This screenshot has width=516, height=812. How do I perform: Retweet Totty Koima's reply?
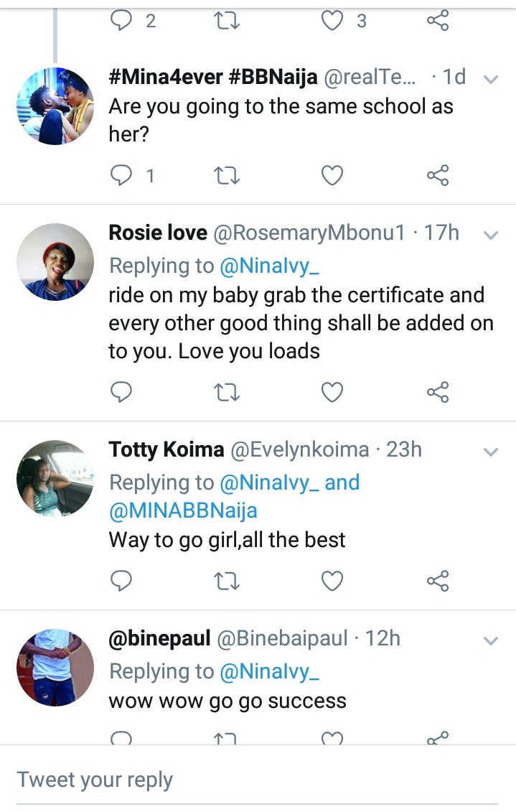coord(227,580)
